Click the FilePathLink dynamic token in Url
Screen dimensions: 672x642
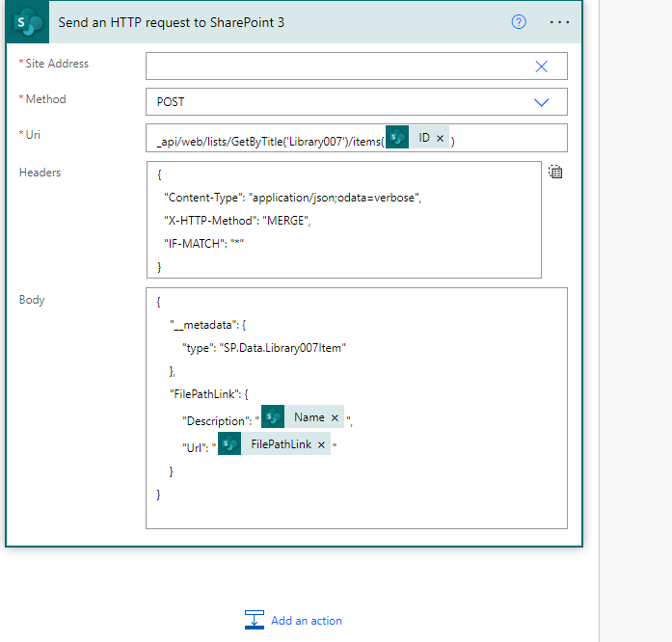[x=274, y=444]
